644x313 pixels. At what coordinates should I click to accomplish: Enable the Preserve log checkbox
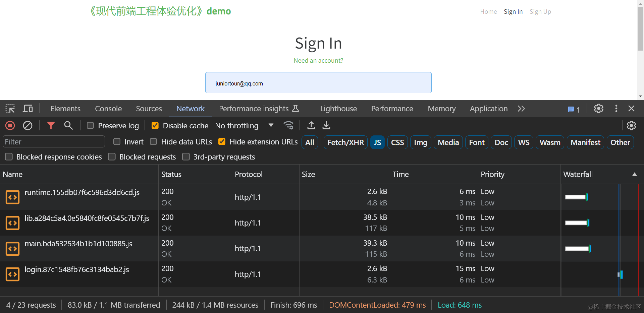point(90,126)
